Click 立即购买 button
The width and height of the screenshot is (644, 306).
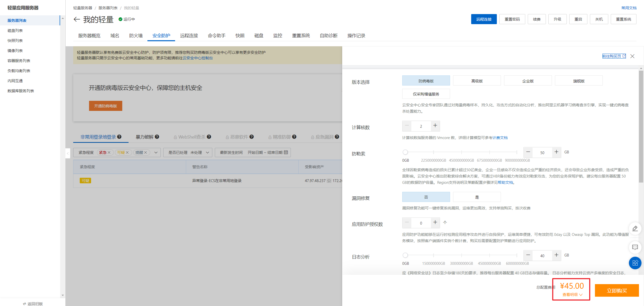617,290
